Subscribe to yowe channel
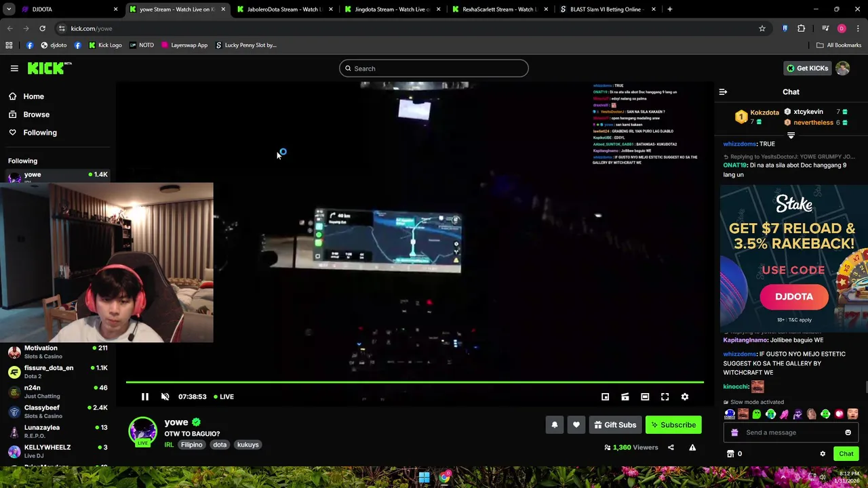Viewport: 868px width, 488px height. (x=673, y=425)
